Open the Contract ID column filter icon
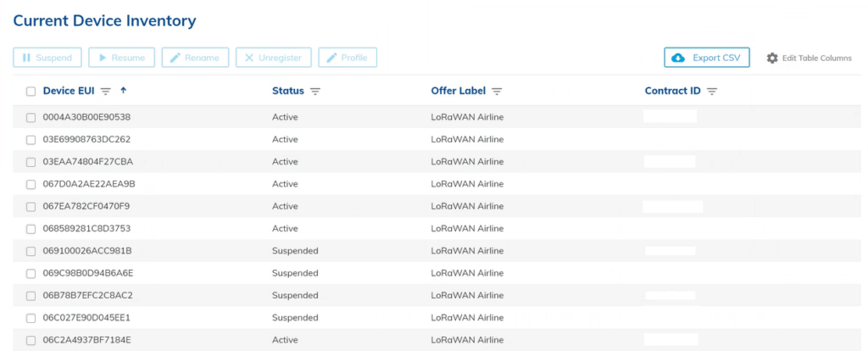This screenshot has height=351, width=868. (712, 91)
